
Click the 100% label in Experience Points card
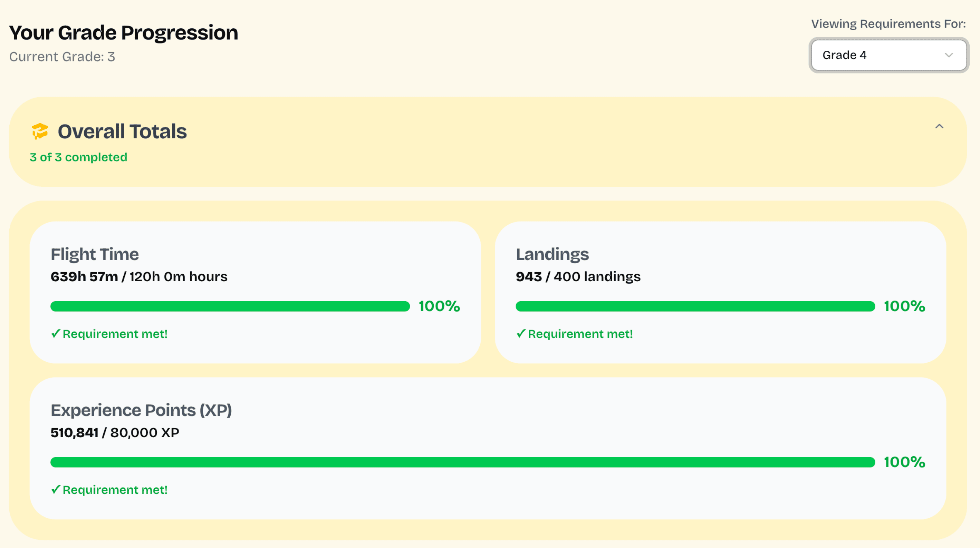pos(904,462)
